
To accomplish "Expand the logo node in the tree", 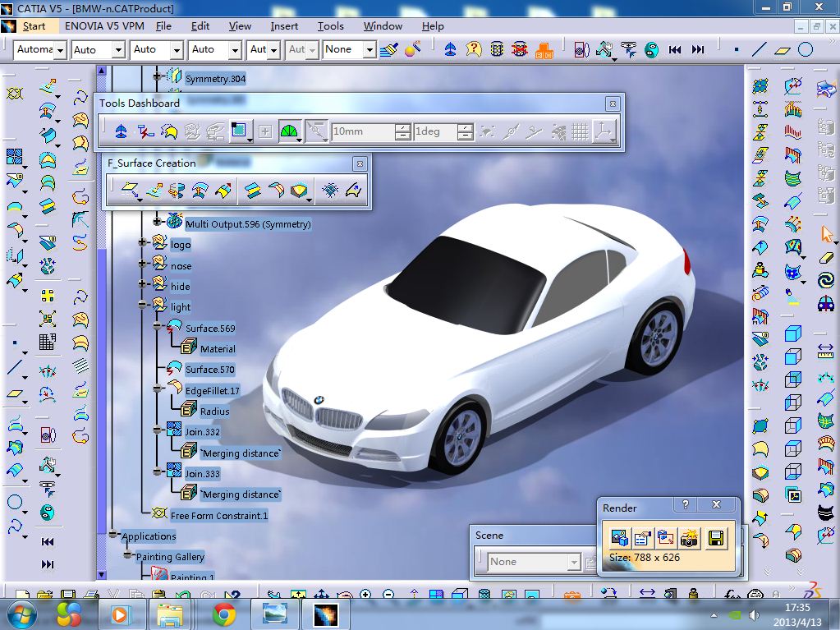I will 143,242.
